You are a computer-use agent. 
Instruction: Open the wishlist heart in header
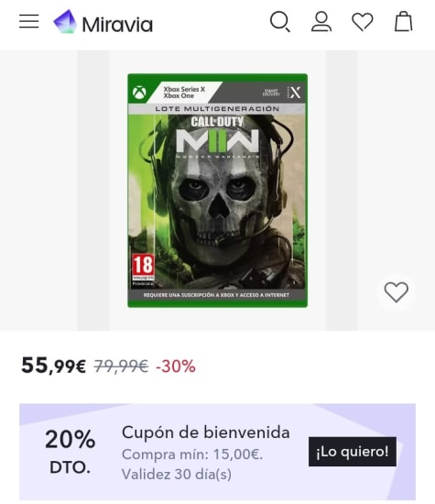coord(363,22)
